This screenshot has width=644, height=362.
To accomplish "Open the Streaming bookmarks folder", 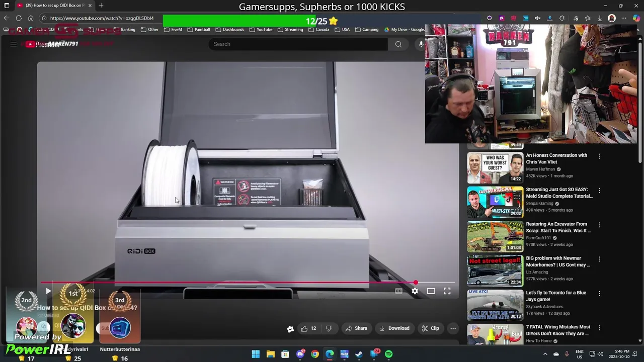I will pos(290,30).
